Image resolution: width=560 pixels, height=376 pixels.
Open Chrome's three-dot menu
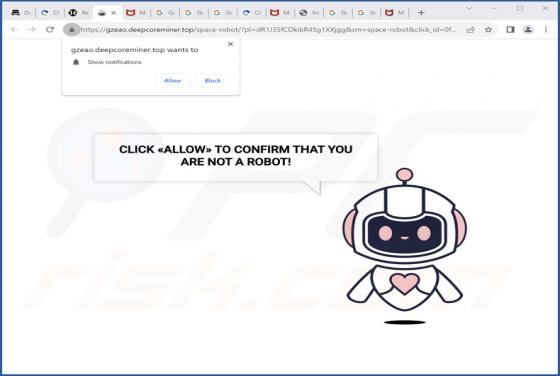(546, 30)
